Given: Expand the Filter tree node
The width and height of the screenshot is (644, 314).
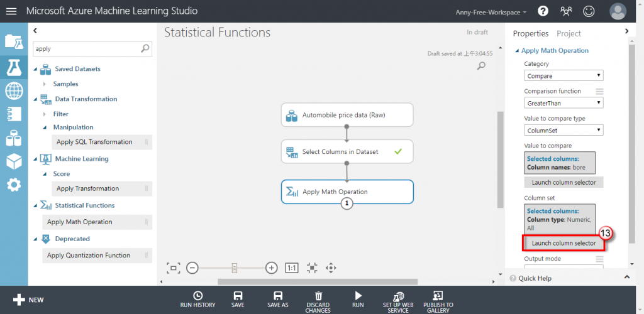Looking at the screenshot, I should [x=45, y=114].
